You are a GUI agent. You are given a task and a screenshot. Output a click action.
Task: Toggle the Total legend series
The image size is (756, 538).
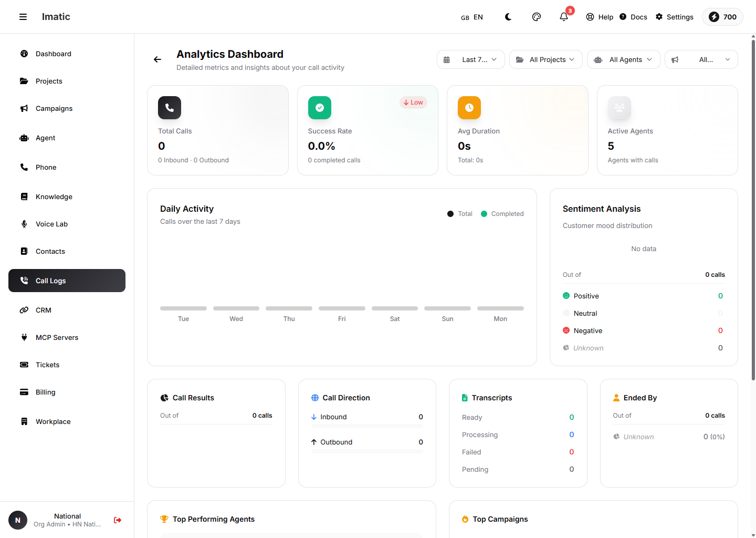pos(460,214)
